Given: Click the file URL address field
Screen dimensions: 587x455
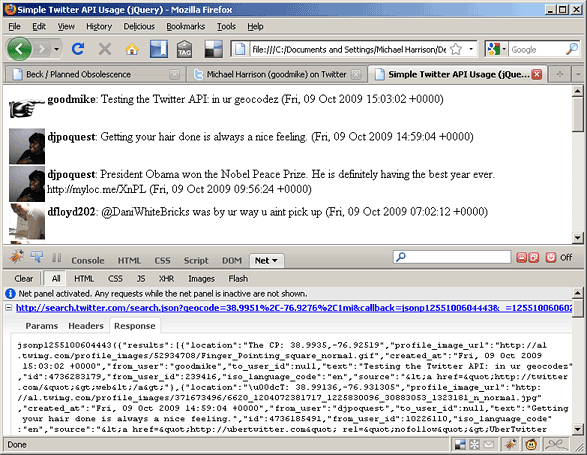Looking at the screenshot, I should click(x=349, y=49).
